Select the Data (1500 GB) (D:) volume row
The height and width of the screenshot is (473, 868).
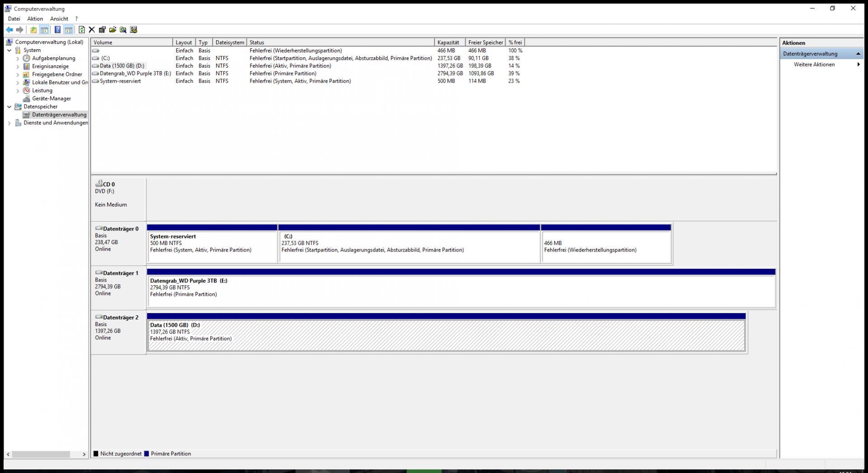307,66
